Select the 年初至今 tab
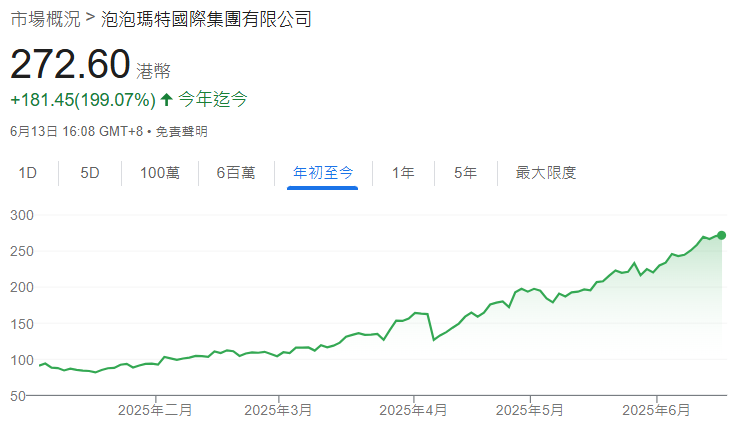This screenshot has height=424, width=731. tap(323, 173)
